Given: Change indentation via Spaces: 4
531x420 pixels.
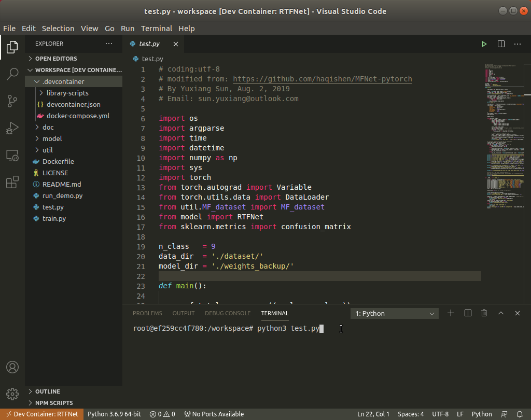Looking at the screenshot, I should tap(411, 414).
